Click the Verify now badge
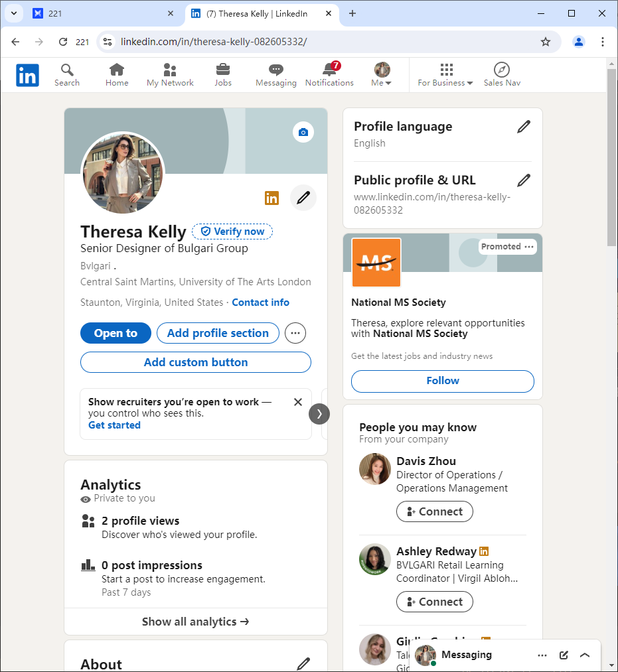The height and width of the screenshot is (672, 618). point(232,232)
